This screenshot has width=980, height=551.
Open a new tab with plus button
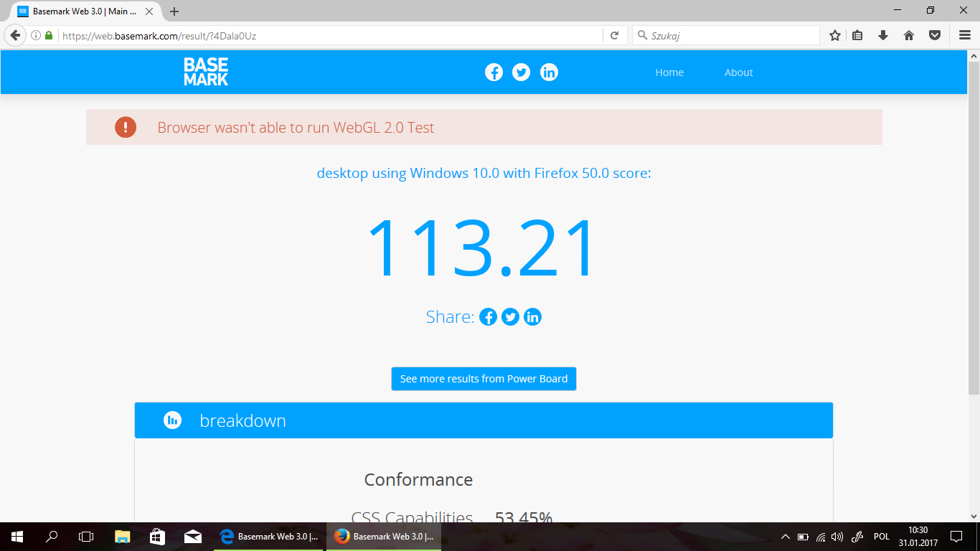174,11
